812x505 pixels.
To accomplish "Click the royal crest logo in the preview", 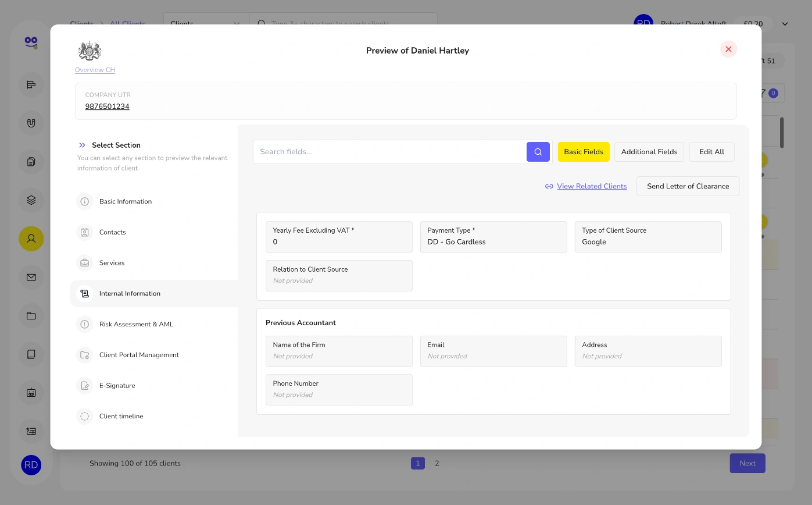I will click(x=90, y=51).
